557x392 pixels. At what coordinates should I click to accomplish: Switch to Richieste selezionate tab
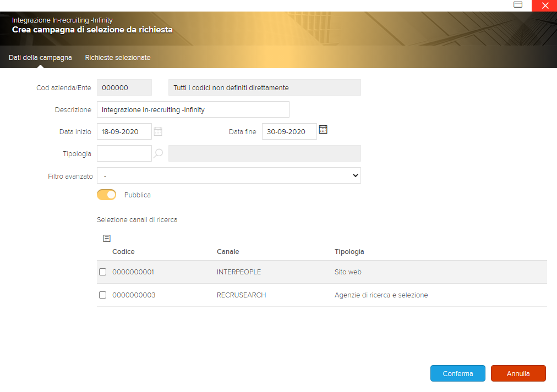click(118, 58)
